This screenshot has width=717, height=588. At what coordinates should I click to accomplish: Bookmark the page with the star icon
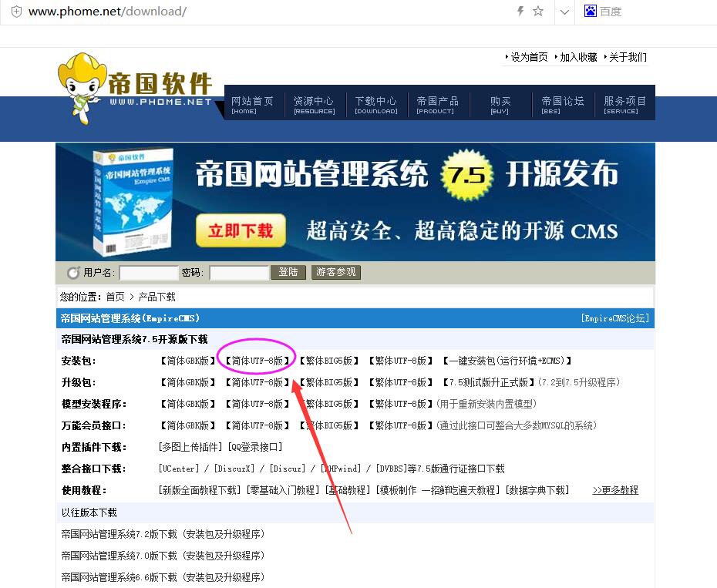tap(538, 11)
